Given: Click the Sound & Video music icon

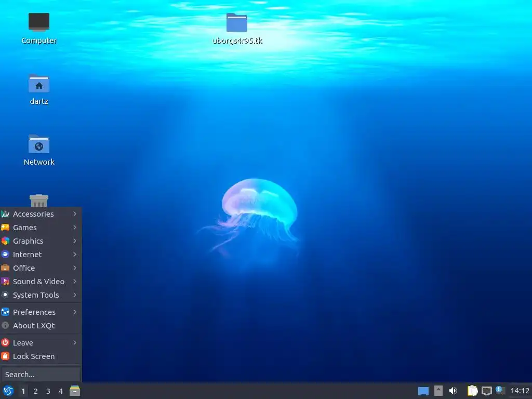Looking at the screenshot, I should (5, 281).
